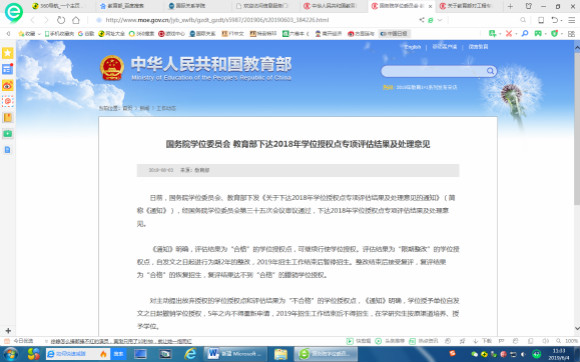580x362 pixels.
Task: Click the magnifier icon in the browser search box
Action: (x=523, y=20)
